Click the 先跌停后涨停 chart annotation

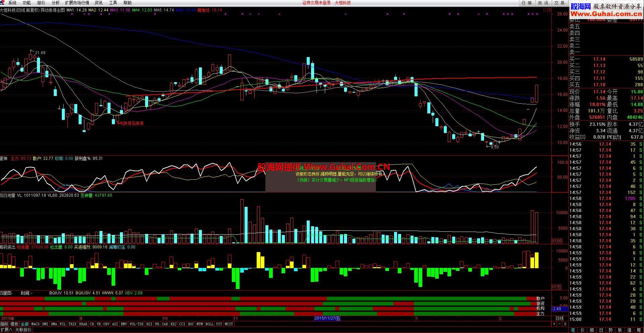(x=131, y=124)
